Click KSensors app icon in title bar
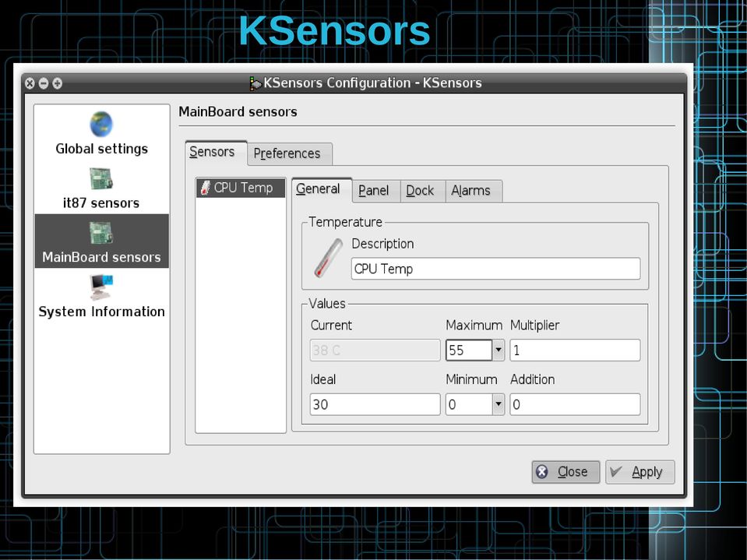 coord(255,83)
